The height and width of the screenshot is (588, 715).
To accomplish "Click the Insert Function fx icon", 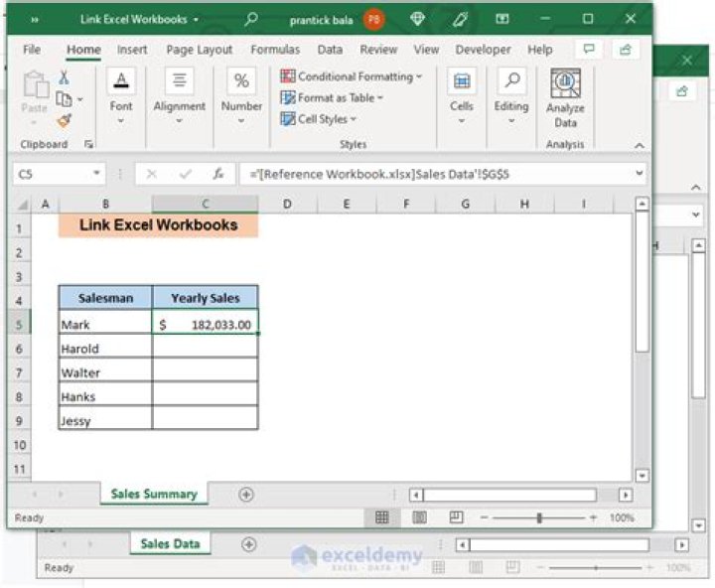I will (x=218, y=174).
